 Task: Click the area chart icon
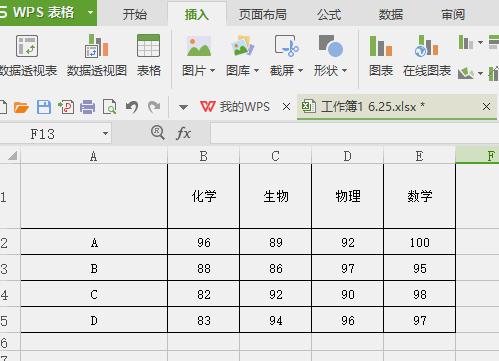(466, 73)
